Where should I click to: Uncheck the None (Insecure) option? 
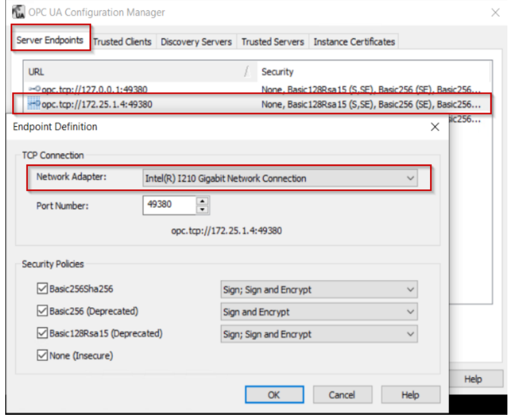43,356
